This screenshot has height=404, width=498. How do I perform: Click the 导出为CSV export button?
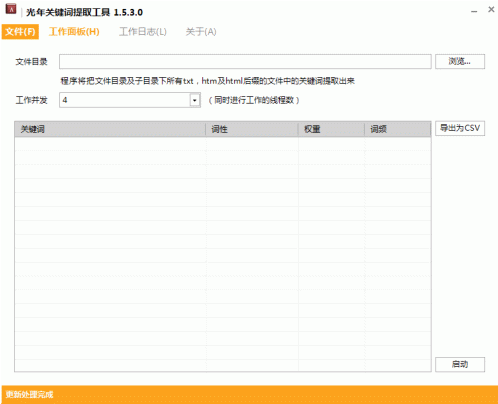(x=460, y=128)
